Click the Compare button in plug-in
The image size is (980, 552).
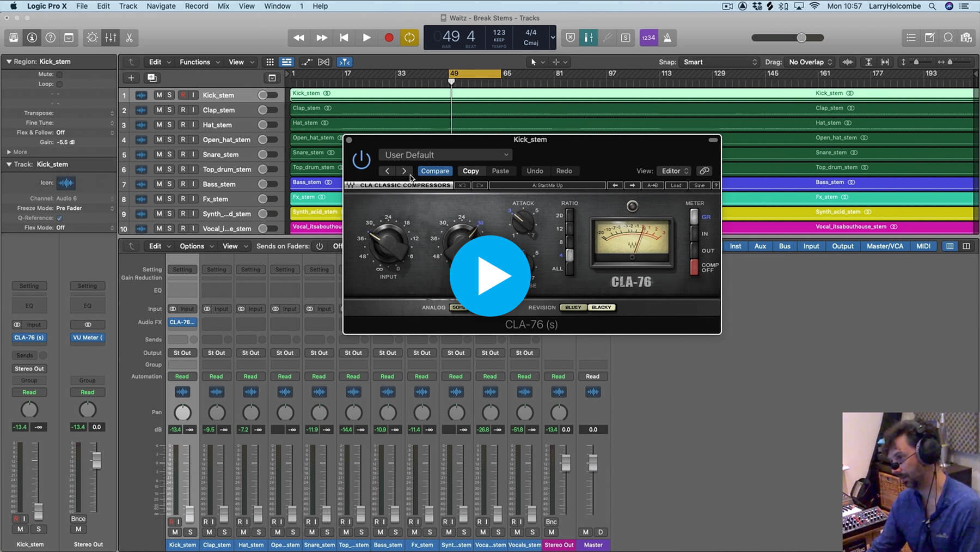click(435, 171)
